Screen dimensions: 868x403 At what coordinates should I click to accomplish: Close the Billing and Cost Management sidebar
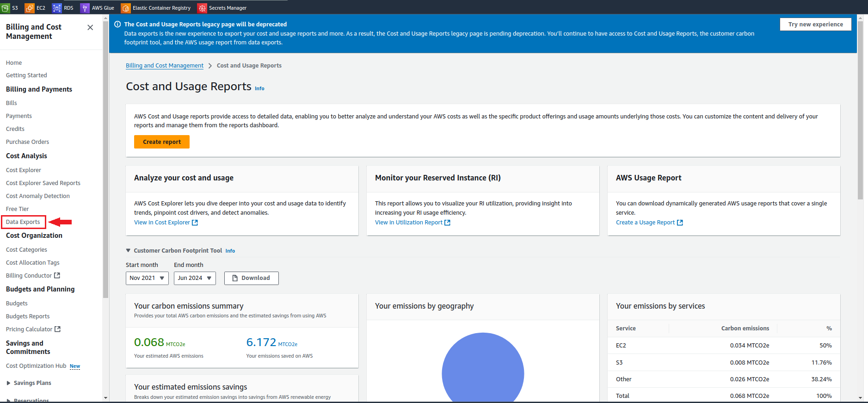click(90, 28)
